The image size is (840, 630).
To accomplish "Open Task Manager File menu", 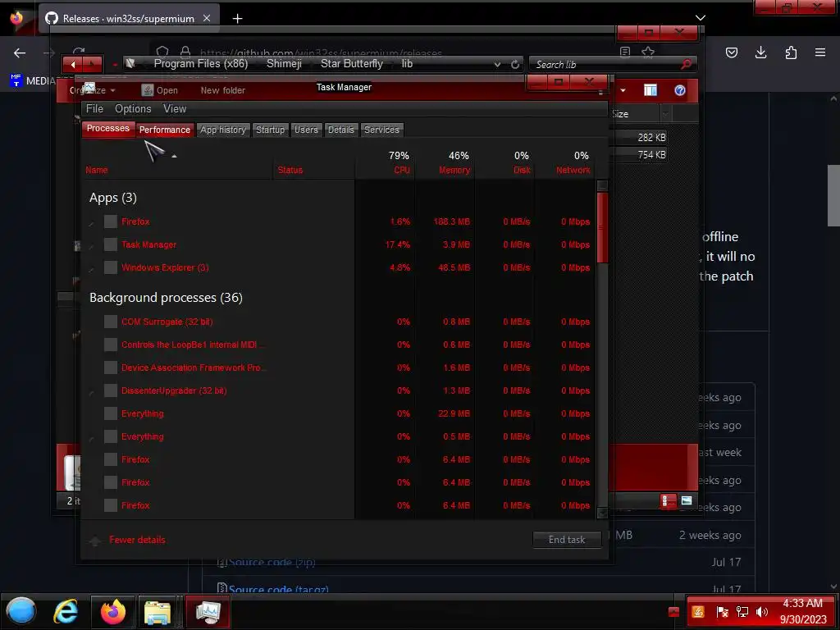I will tap(94, 109).
